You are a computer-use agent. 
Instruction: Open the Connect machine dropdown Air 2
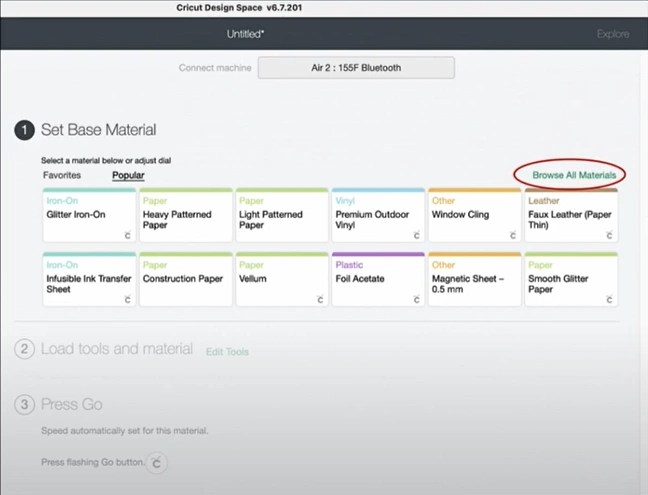tap(356, 68)
